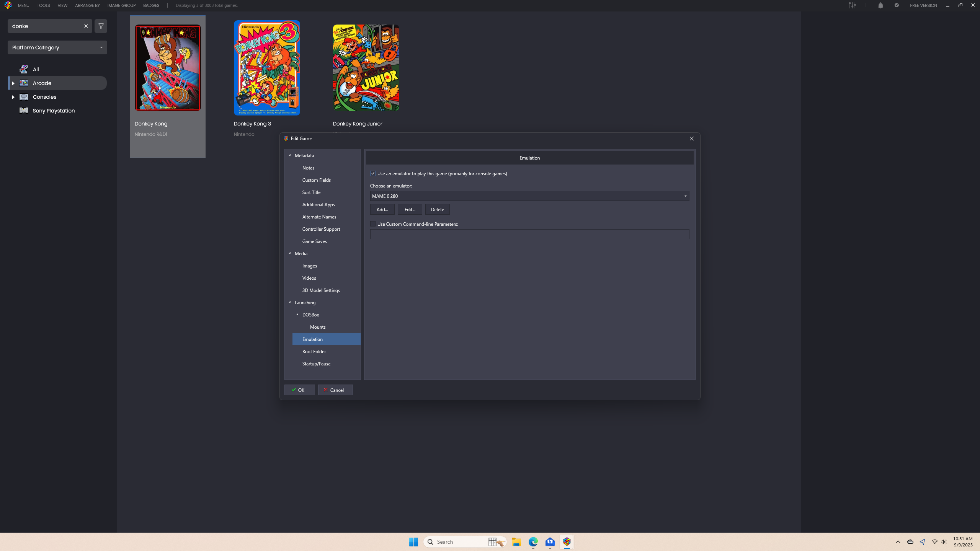This screenshot has width=980, height=551.
Task: Open Microsoft Edge from taskbar
Action: pyautogui.click(x=533, y=542)
